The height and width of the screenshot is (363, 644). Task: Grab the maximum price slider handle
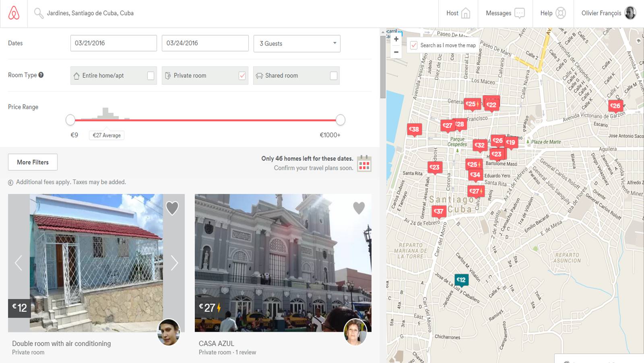pos(341,120)
